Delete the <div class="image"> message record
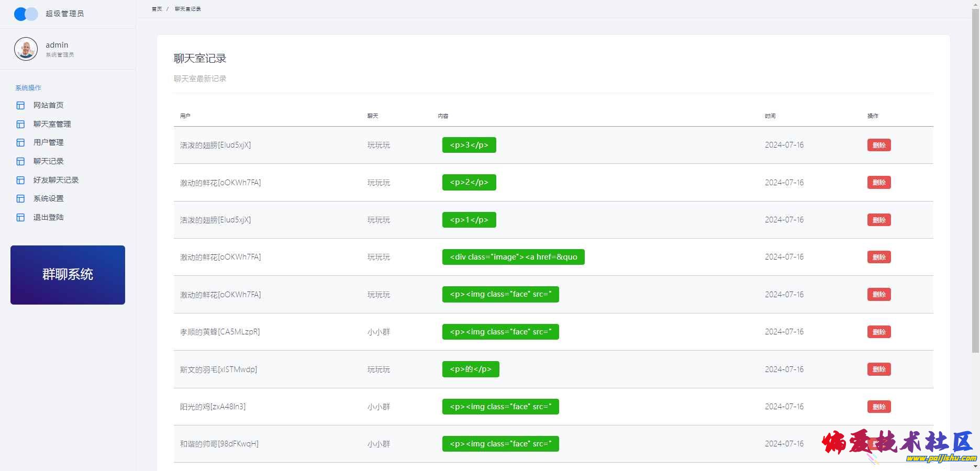The height and width of the screenshot is (471, 980). tap(878, 257)
